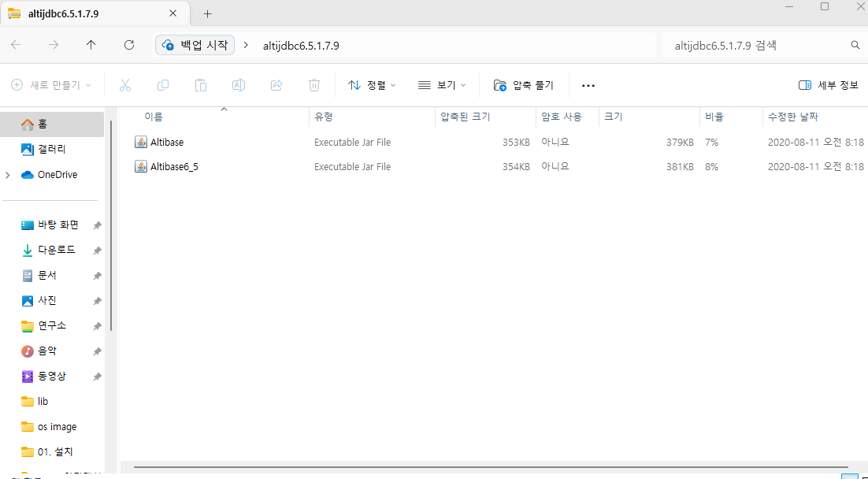Click the Share icon in toolbar

[x=276, y=85]
